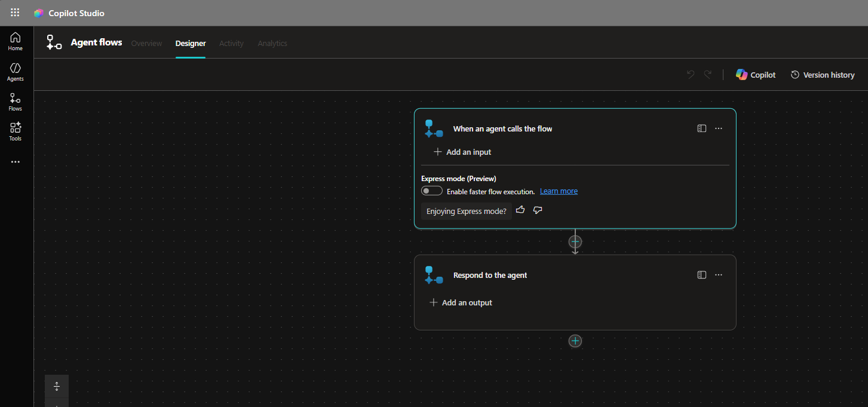868x407 pixels.
Task: Select Flows in the left sidebar
Action: click(16, 102)
